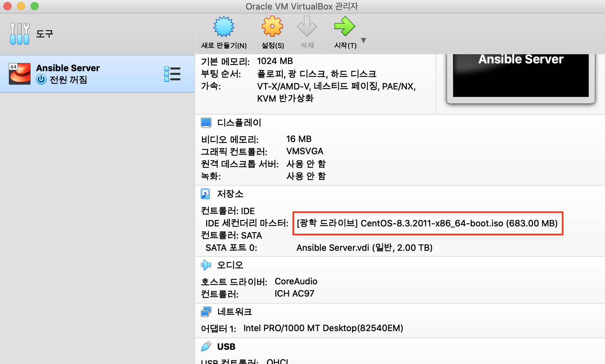Screen dimensions: 605x364
Task: Open the Network (네트워크) section icon
Action: coord(206,312)
